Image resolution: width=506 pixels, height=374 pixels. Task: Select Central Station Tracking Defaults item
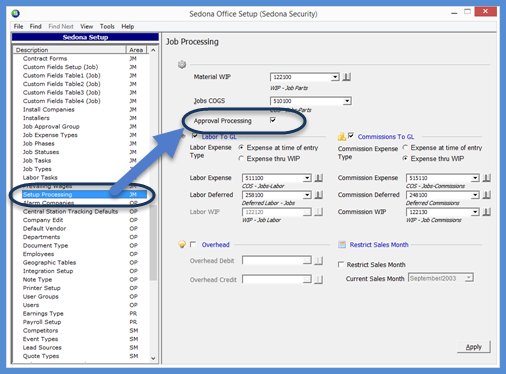[x=70, y=211]
